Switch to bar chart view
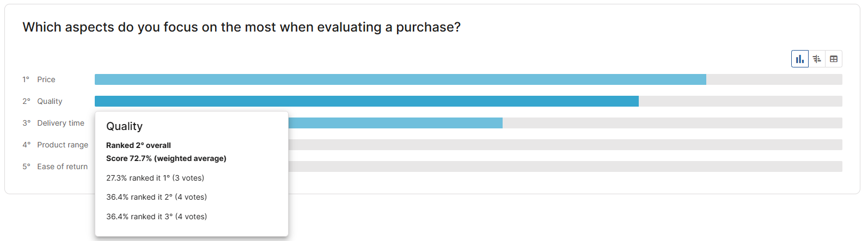This screenshot has width=868, height=241. 799,59
